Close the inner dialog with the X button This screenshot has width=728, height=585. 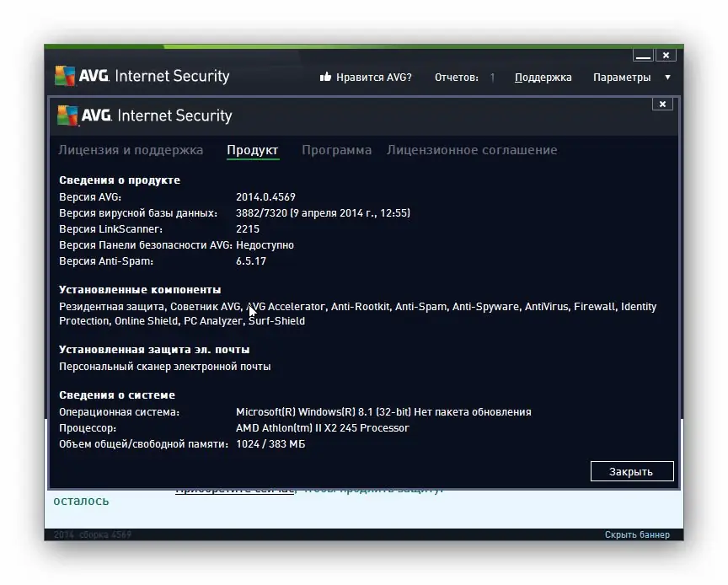coord(662,104)
